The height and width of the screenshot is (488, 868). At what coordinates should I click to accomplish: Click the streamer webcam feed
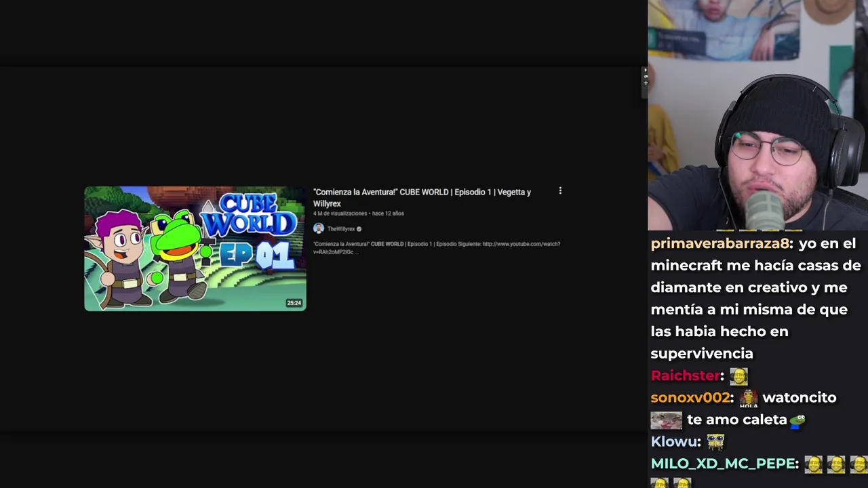[757, 115]
